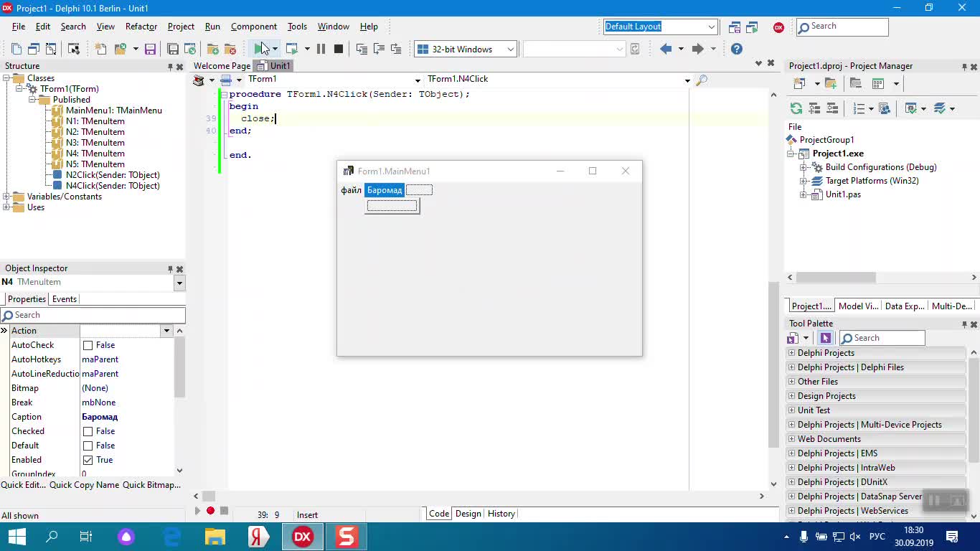Screen dimensions: 980x551
Task: Click the Open Project folder icon
Action: coord(121,49)
